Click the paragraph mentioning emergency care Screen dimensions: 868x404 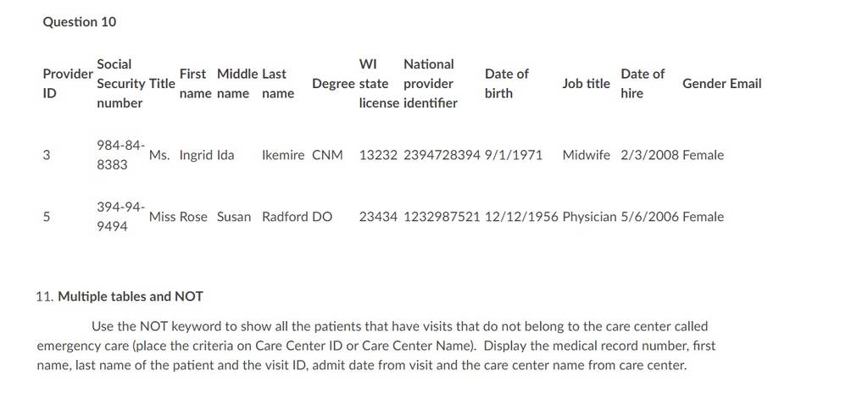click(x=376, y=346)
